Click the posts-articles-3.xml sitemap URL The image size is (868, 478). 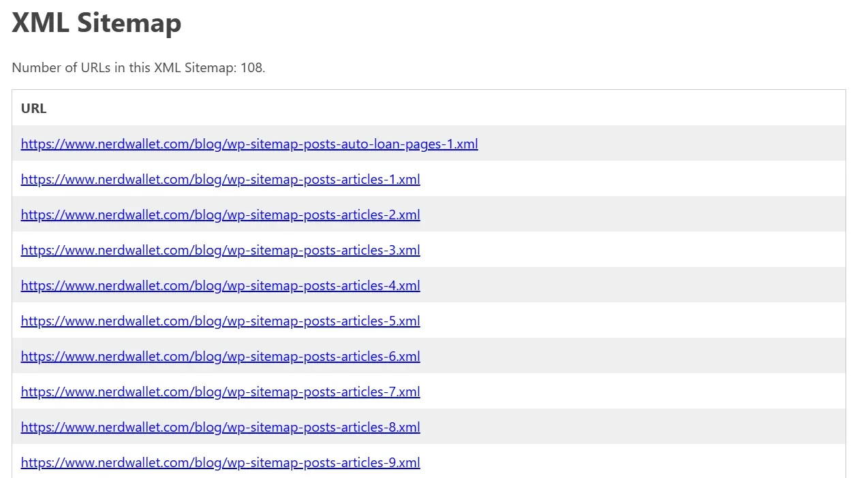220,250
